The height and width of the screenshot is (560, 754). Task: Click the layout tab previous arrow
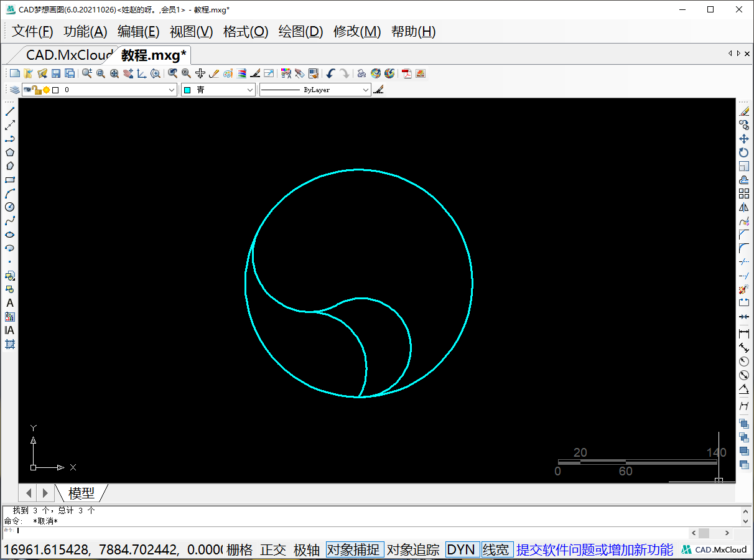tap(29, 493)
